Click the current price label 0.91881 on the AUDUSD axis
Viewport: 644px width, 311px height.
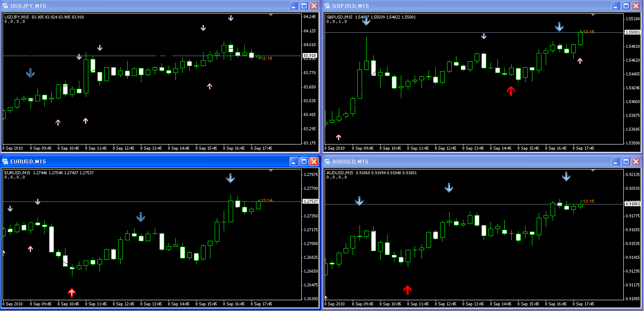pos(631,204)
